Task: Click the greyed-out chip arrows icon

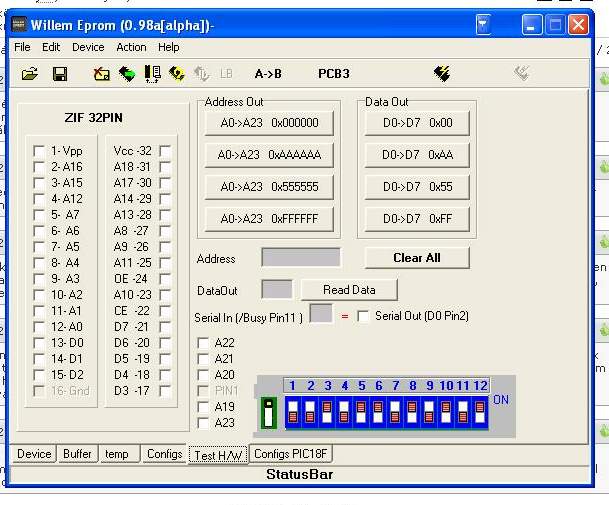Action: click(x=201, y=74)
